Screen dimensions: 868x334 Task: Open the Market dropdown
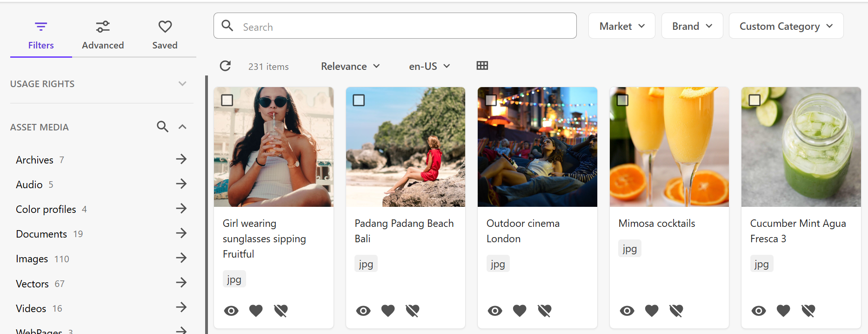point(622,26)
